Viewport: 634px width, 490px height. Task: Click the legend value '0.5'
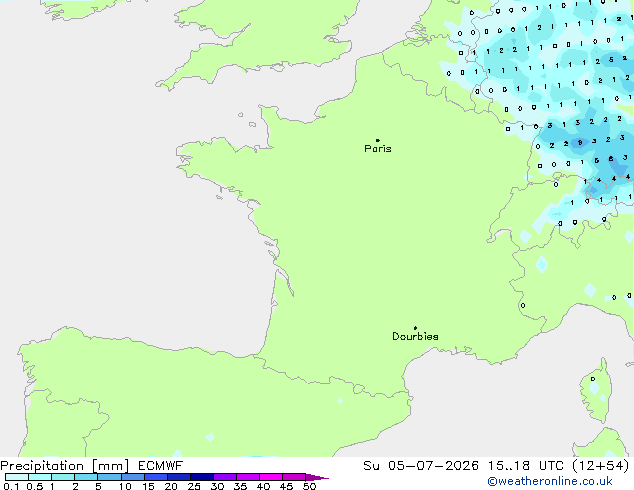click(x=35, y=486)
